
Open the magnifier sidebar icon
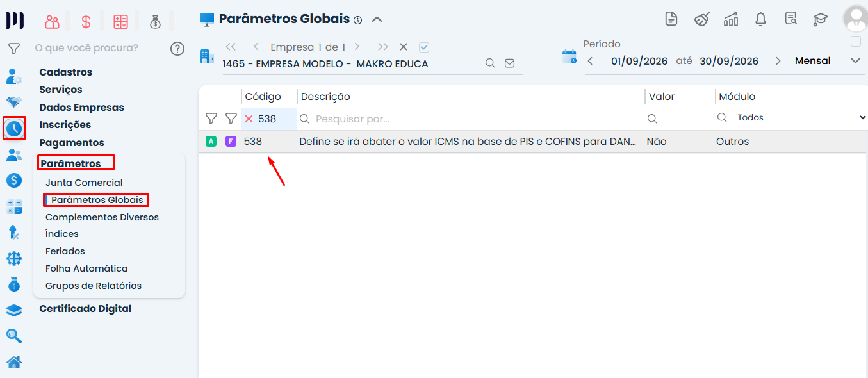click(x=14, y=336)
